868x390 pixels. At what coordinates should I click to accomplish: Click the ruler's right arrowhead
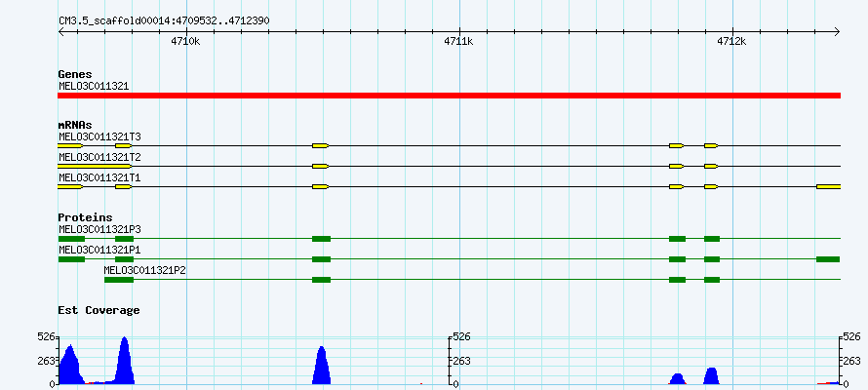tap(837, 32)
